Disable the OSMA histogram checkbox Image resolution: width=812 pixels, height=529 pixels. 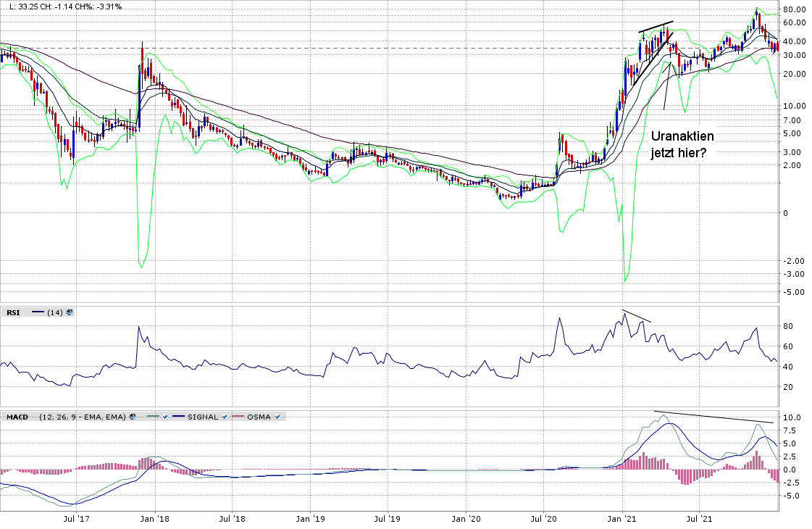279,417
